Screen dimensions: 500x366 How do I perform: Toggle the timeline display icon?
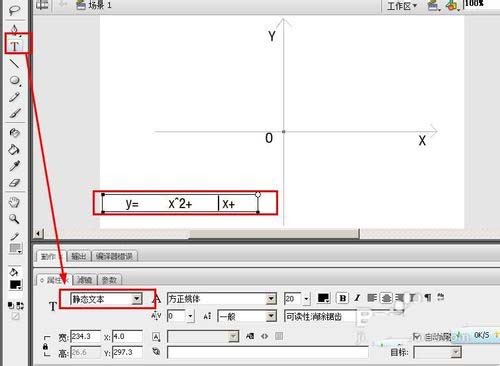[42, 5]
